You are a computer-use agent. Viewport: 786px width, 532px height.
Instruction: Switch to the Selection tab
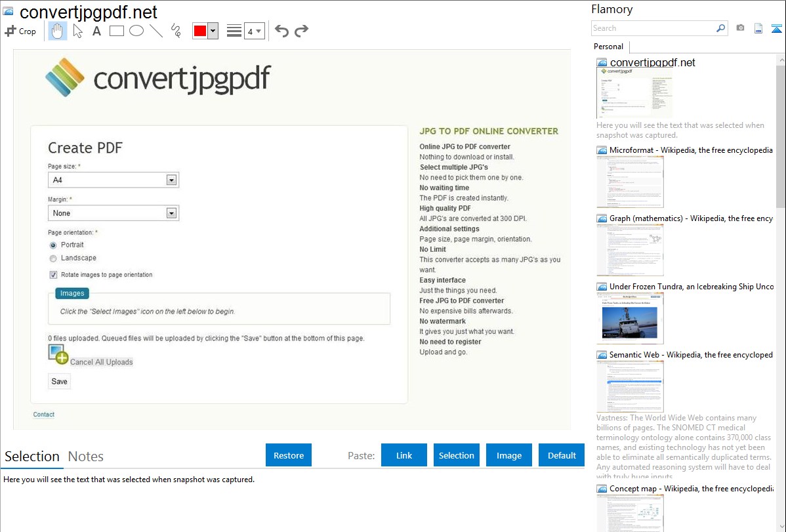click(x=32, y=457)
